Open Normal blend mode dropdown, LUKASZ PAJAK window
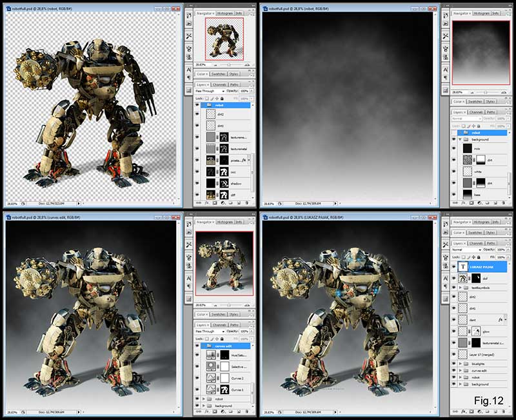The width and height of the screenshot is (516, 420). [466, 250]
